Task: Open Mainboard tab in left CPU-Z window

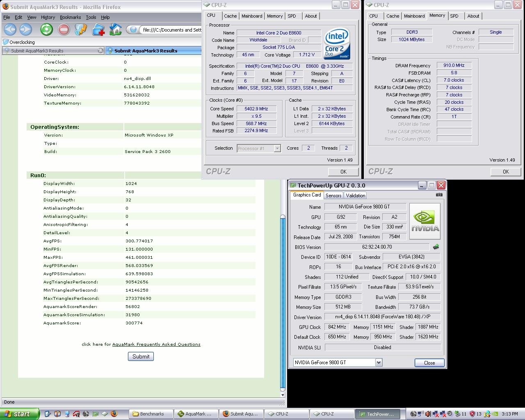Action: coord(252,16)
